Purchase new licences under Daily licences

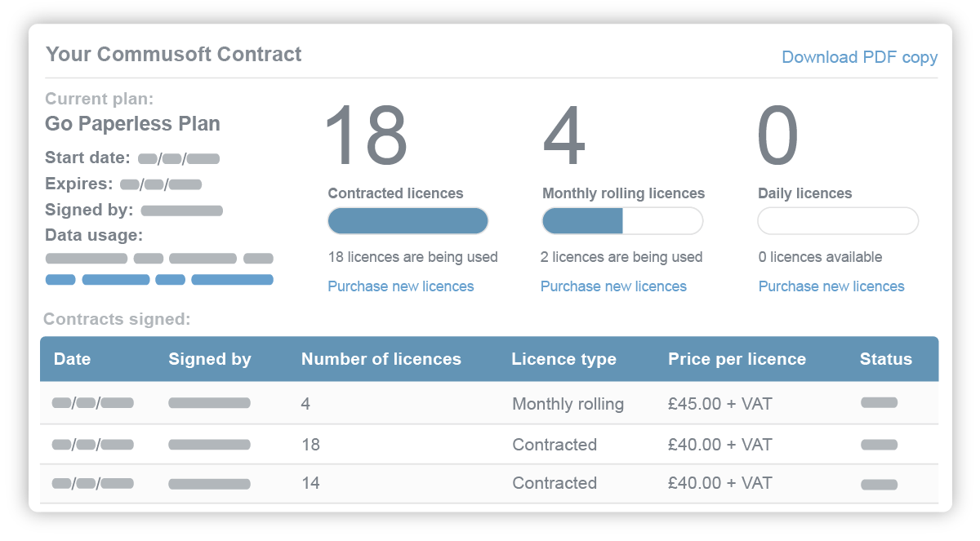831,286
